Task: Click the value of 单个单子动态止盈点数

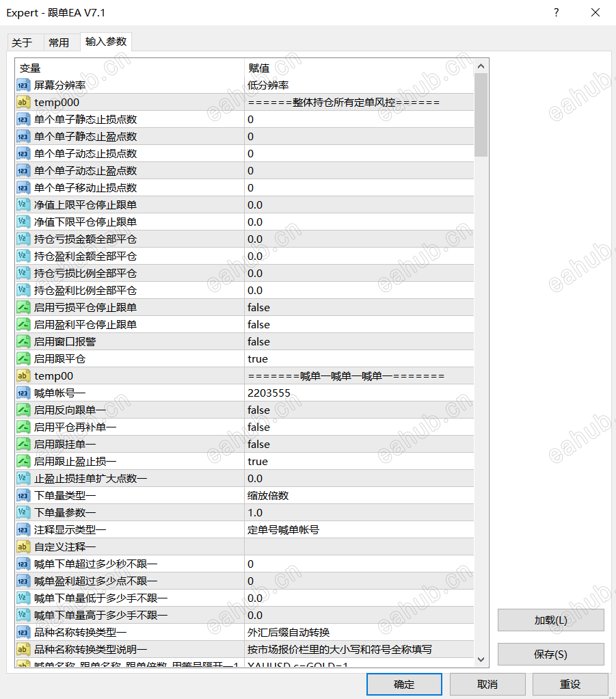Action: pyautogui.click(x=359, y=171)
